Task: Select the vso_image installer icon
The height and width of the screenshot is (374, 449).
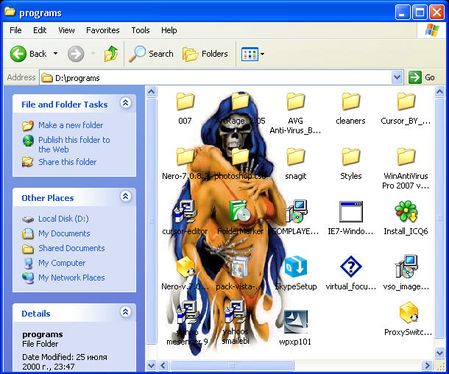Action: click(x=406, y=267)
